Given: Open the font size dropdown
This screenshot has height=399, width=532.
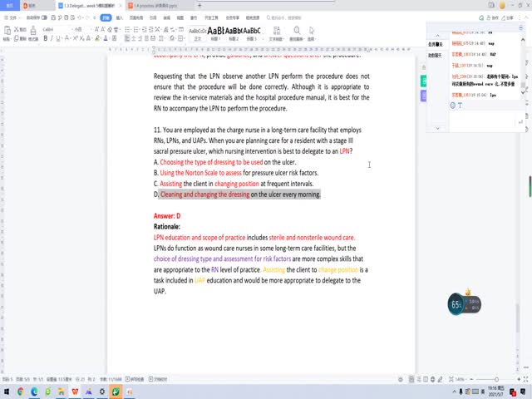Looking at the screenshot, I should (78, 29).
